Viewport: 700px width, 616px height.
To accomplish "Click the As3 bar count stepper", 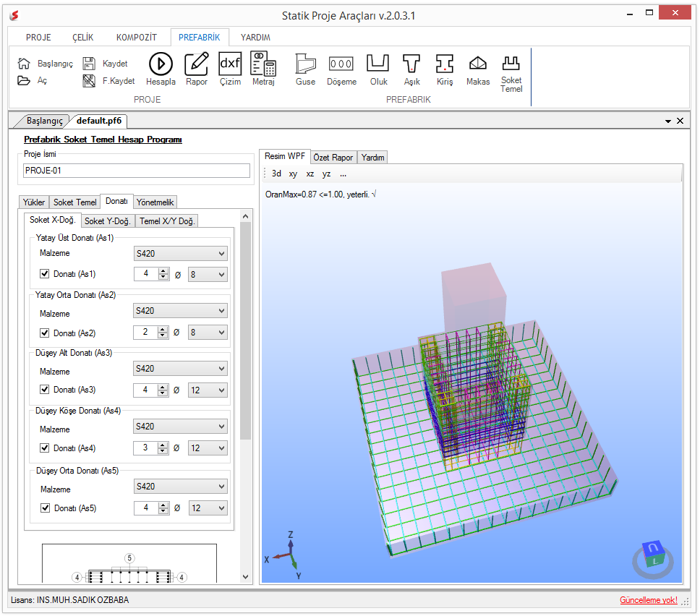I will click(x=163, y=390).
